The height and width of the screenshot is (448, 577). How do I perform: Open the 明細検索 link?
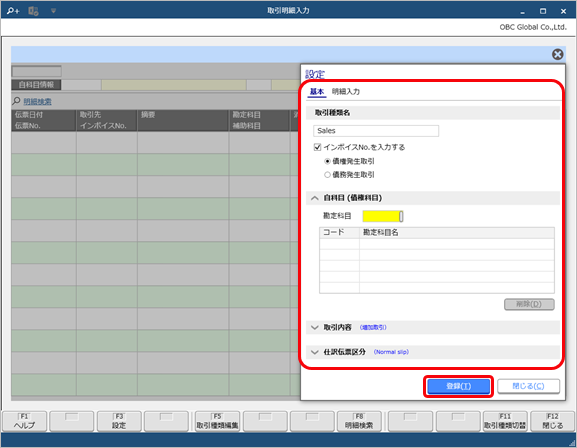click(x=38, y=102)
